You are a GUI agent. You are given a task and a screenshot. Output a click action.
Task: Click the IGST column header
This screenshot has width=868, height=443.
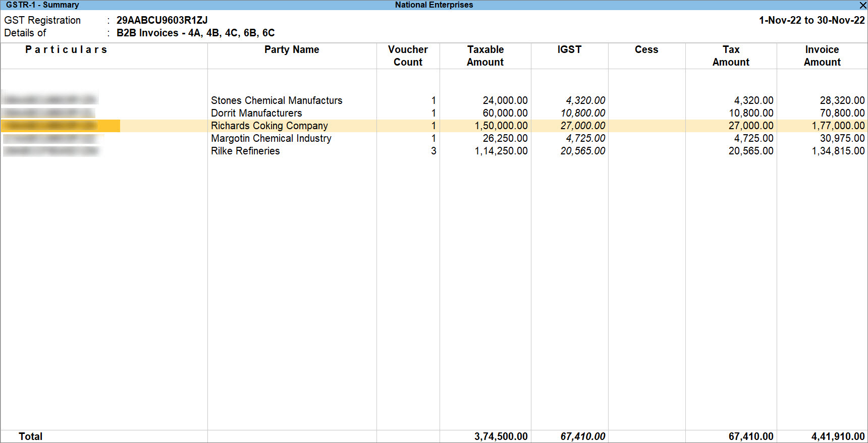point(569,49)
